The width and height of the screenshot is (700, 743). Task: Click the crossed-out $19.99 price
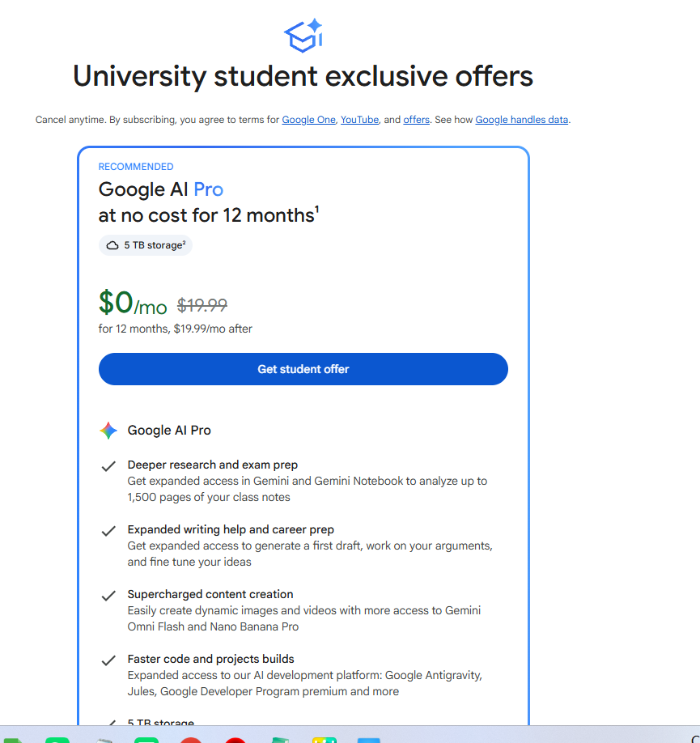202,304
